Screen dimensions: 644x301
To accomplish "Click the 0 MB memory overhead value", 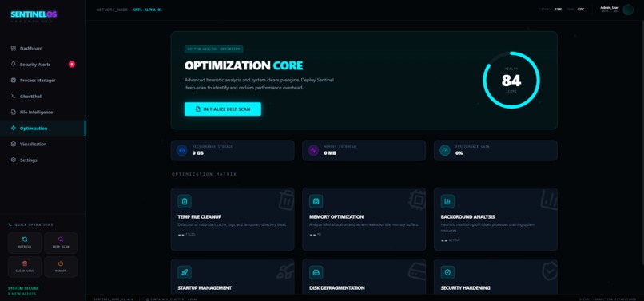I will click(x=330, y=153).
